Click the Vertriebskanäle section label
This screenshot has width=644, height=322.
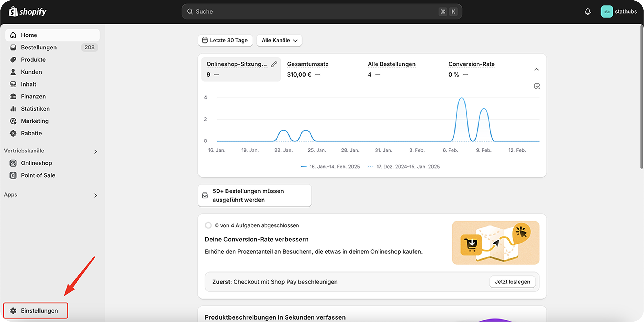tap(24, 151)
